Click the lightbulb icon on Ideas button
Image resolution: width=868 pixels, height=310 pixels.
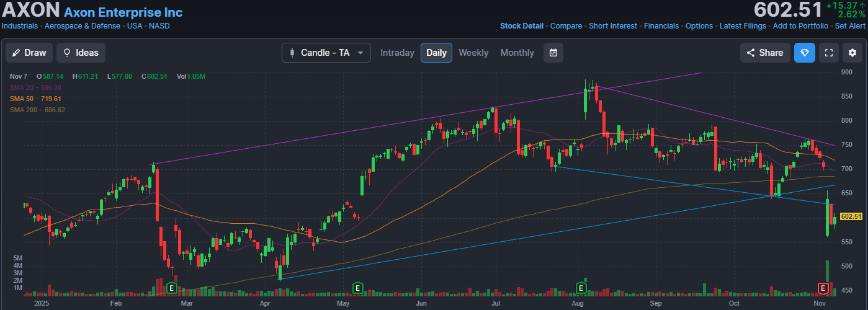[x=67, y=53]
